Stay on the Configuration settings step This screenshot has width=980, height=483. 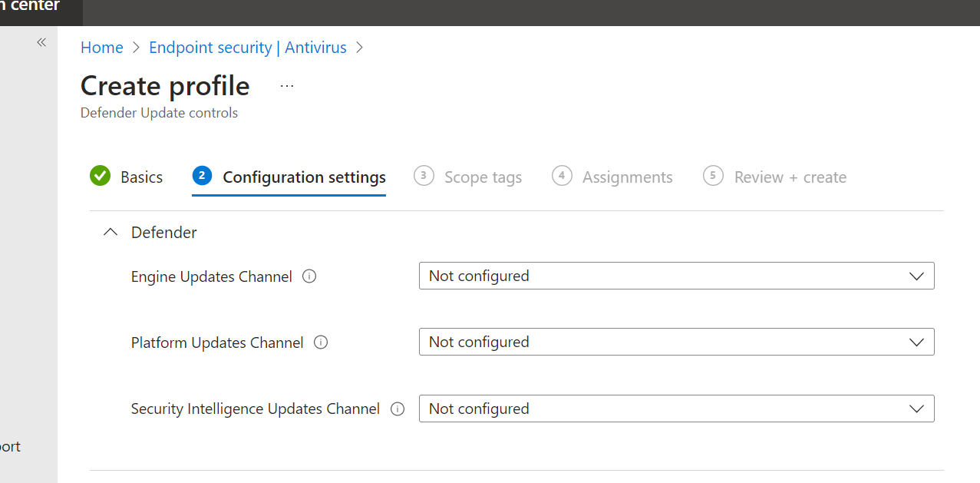click(303, 177)
